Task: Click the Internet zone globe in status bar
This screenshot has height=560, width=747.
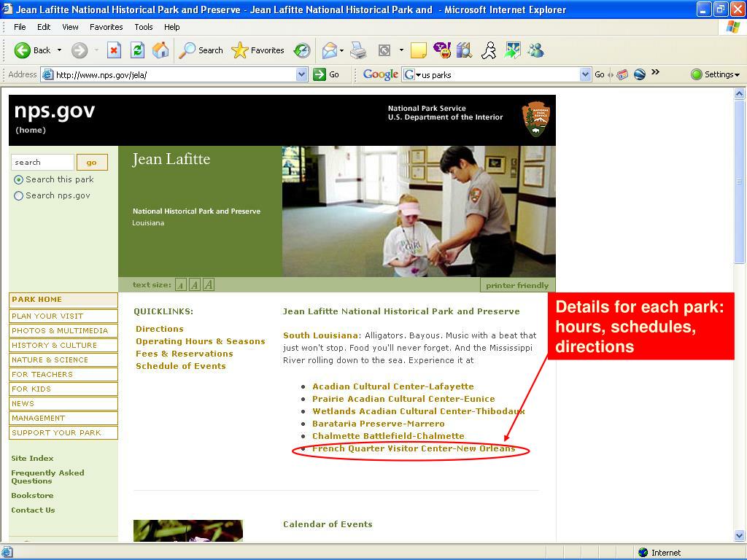Action: [643, 553]
